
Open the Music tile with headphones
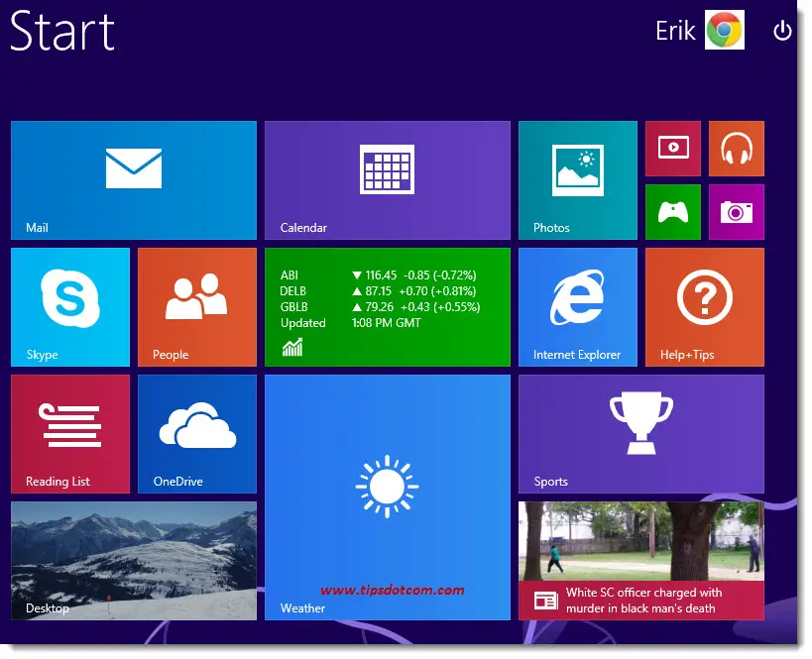[x=737, y=149]
